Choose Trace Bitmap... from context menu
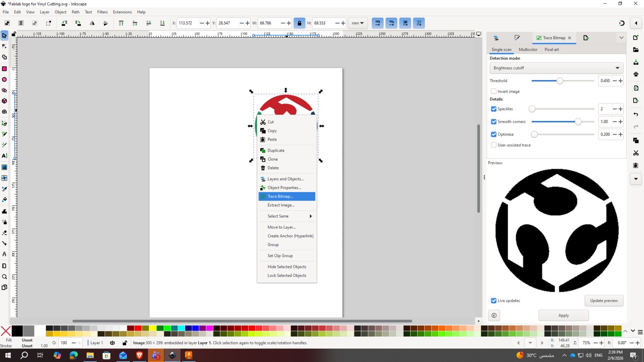Image resolution: width=644 pixels, height=362 pixels. [x=287, y=197]
